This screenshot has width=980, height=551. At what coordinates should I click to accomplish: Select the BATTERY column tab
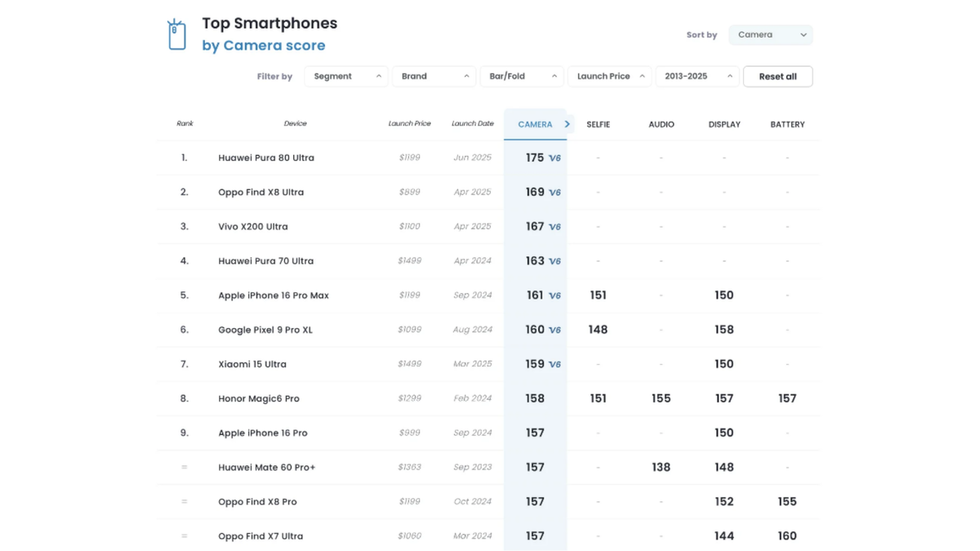(x=787, y=124)
